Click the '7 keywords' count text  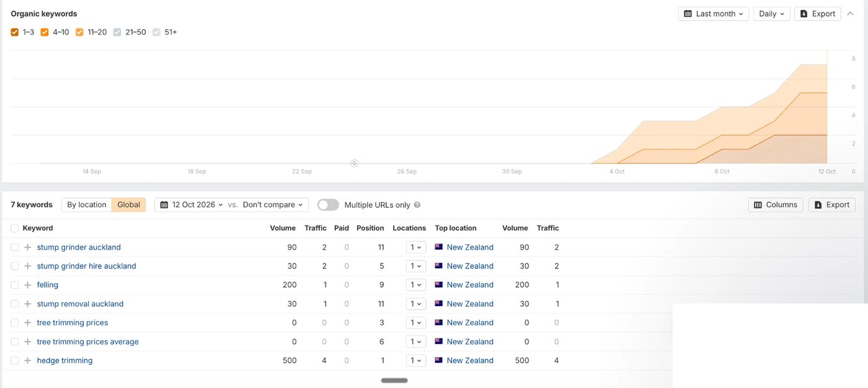pyautogui.click(x=32, y=205)
